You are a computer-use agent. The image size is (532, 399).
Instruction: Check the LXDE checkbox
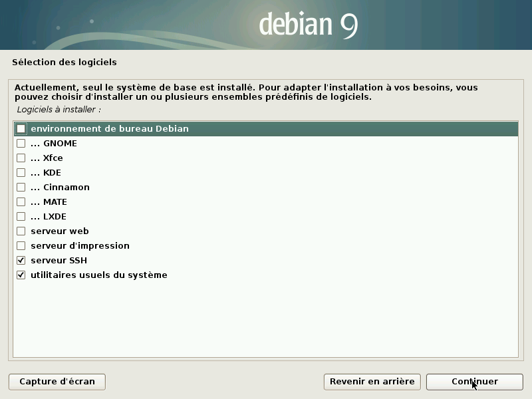coord(19,216)
